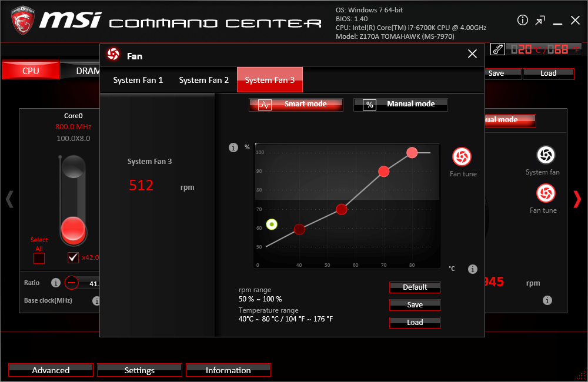The width and height of the screenshot is (588, 382).
Task: Click the info icon next to Ratio
Action: 55,283
